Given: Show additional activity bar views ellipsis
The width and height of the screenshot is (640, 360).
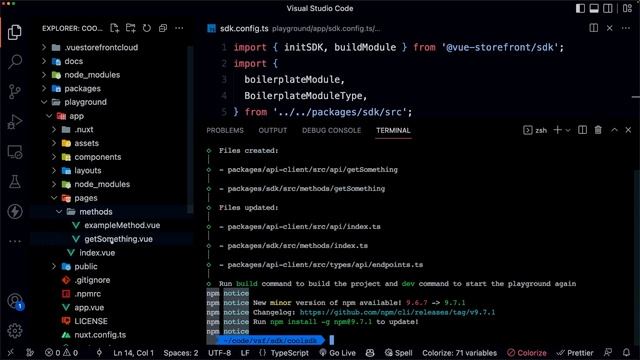Looking at the screenshot, I should (x=15, y=241).
